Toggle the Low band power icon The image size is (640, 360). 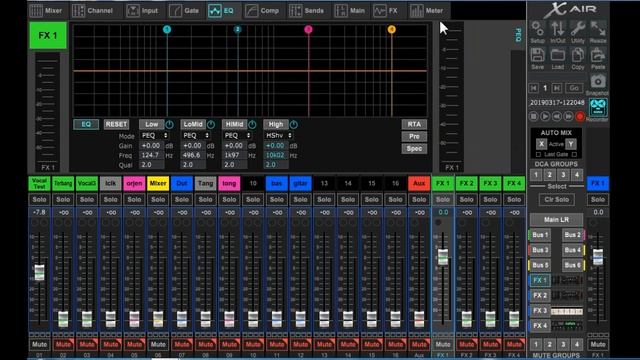click(169, 124)
